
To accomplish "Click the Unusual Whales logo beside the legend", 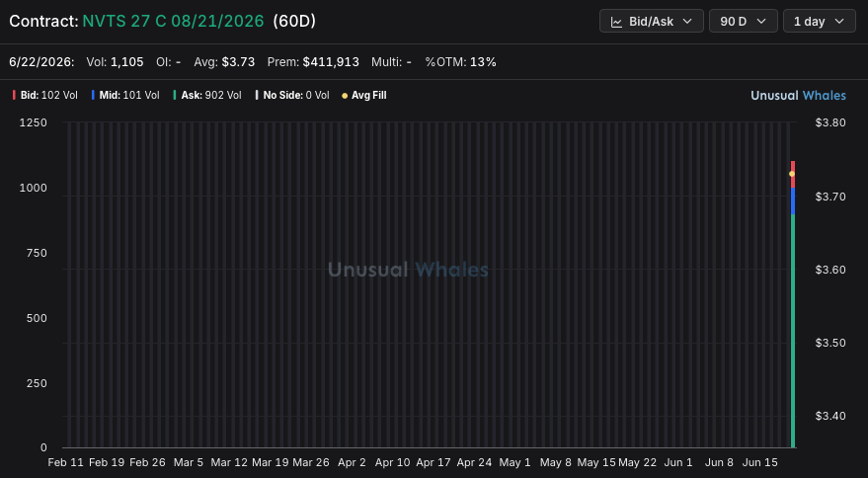I will pyautogui.click(x=798, y=95).
